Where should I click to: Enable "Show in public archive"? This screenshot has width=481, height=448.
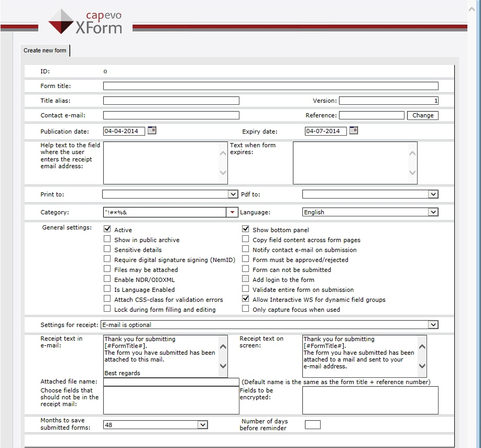(x=107, y=238)
